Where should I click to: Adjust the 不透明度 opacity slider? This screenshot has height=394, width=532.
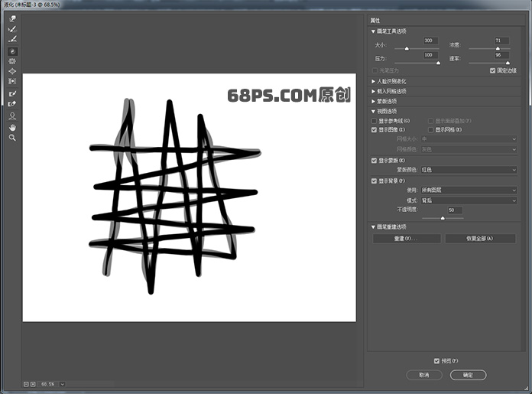tap(443, 218)
